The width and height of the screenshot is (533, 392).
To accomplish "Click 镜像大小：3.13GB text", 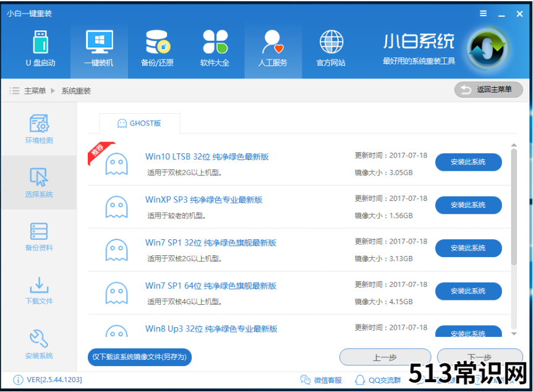I will point(384,258).
